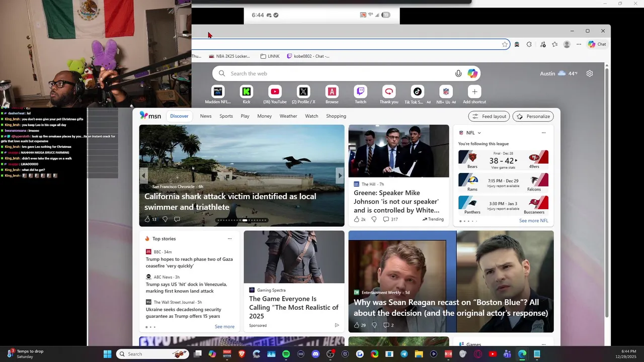Open the NFL card more options menu

coord(543,133)
